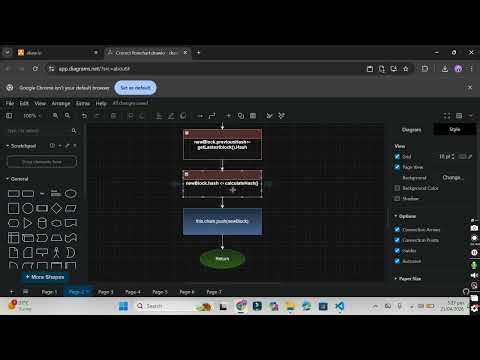Select the cylinder shape in General palette
The height and width of the screenshot is (360, 480).
[42, 223]
